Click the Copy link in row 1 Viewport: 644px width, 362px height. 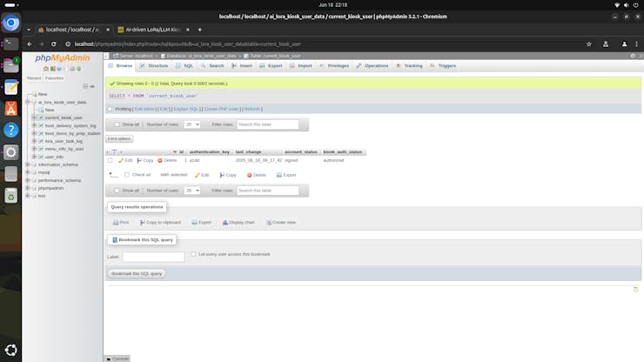[145, 160]
